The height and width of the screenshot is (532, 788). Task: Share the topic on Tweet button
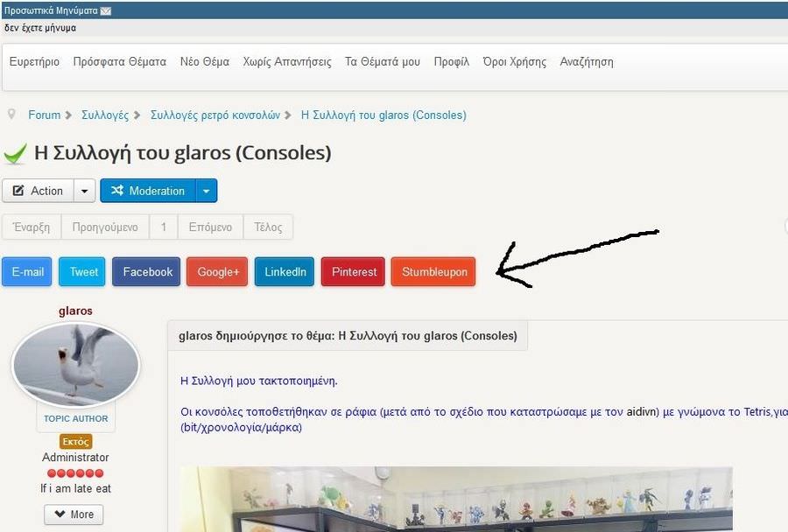83,272
